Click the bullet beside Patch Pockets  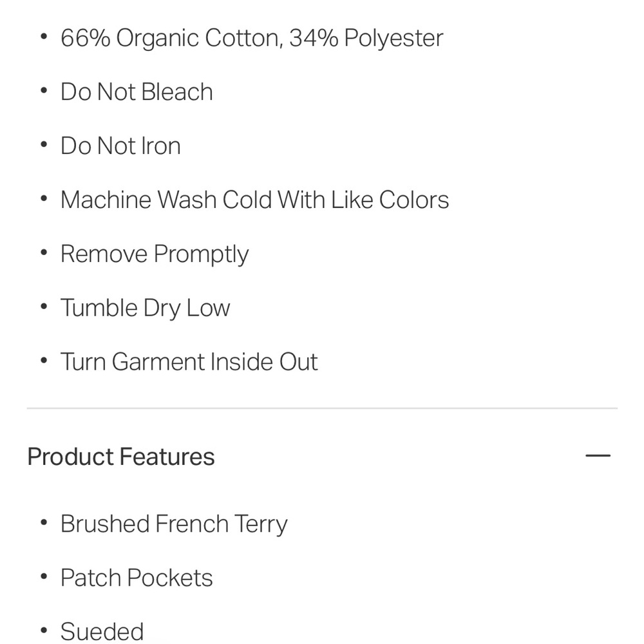click(x=44, y=577)
